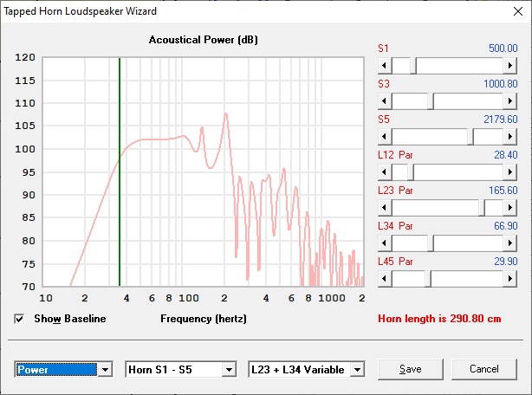
Task: Increase L12 Par with right arrow
Action: [x=509, y=172]
